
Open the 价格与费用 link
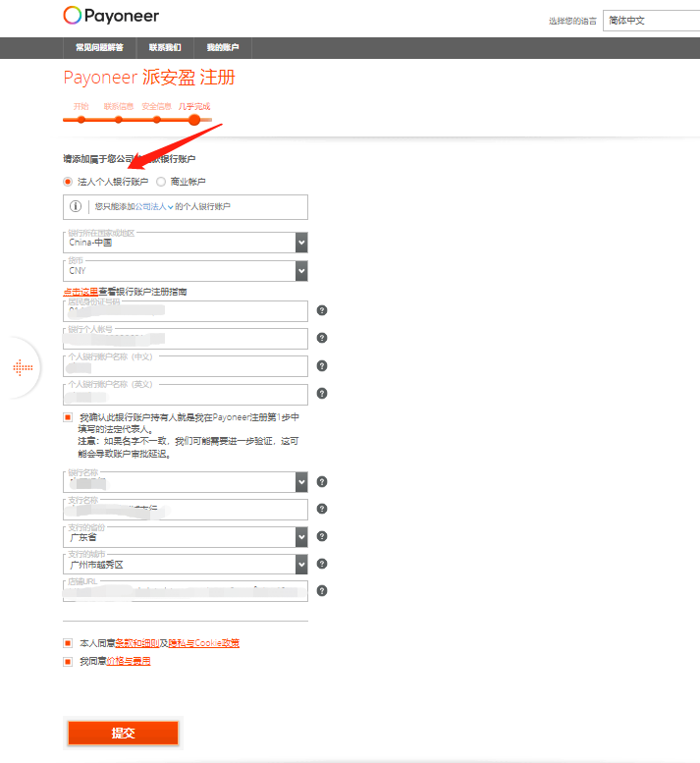pos(129,661)
